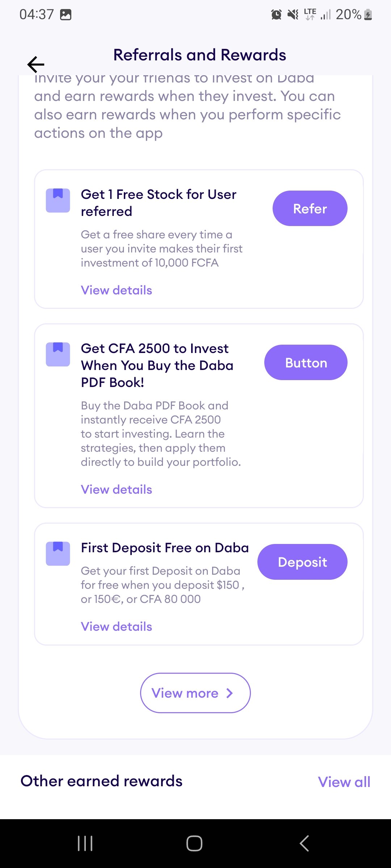Tap the chevron inside View more
391x868 pixels.
click(230, 693)
